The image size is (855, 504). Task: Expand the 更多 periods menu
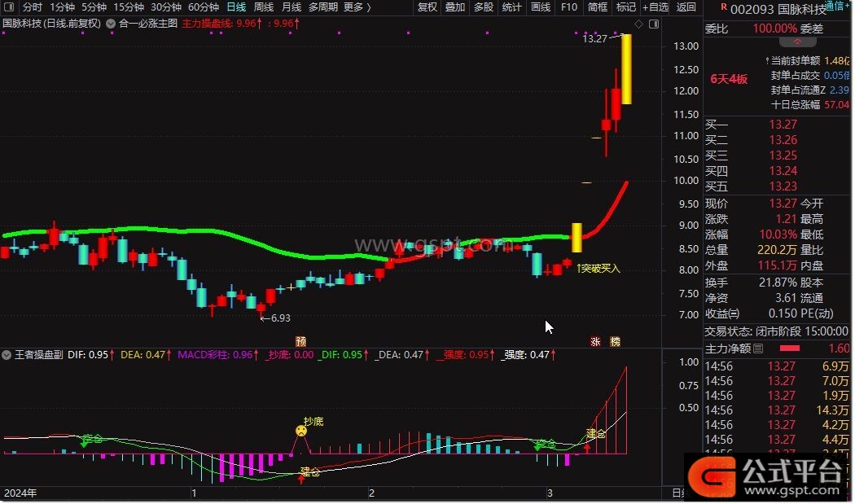tap(357, 7)
